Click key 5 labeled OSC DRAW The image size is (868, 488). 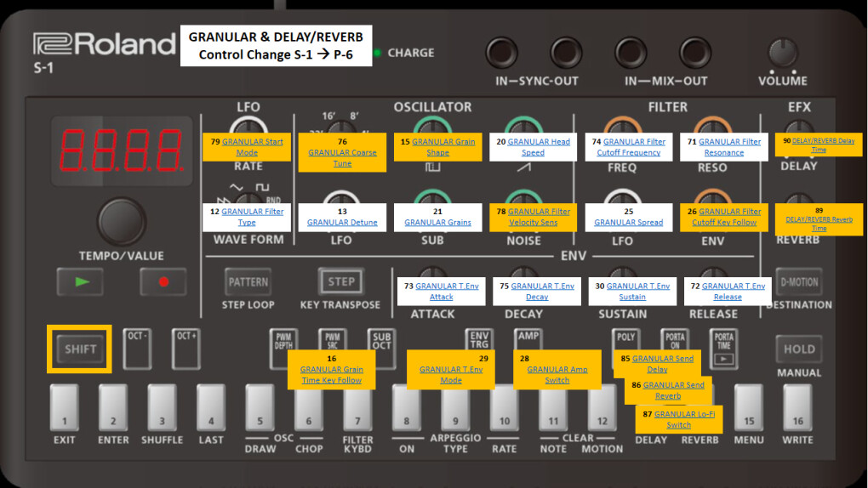click(x=260, y=407)
